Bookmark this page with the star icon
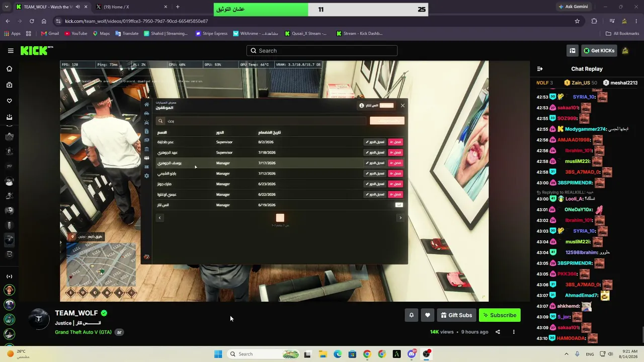The height and width of the screenshot is (362, 644). point(577,21)
